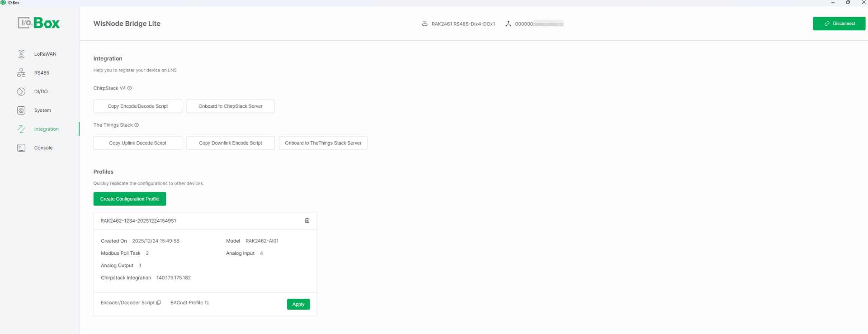Select Integration in the sidebar
The image size is (868, 334).
47,129
